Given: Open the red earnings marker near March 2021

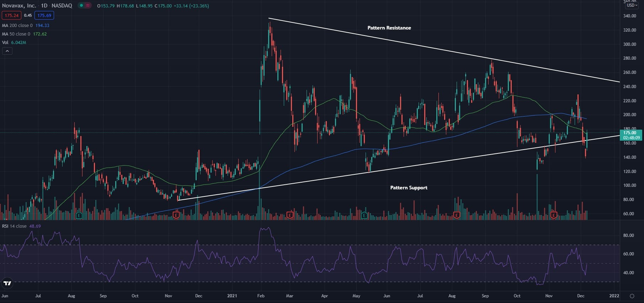Looking at the screenshot, I should (x=290, y=215).
